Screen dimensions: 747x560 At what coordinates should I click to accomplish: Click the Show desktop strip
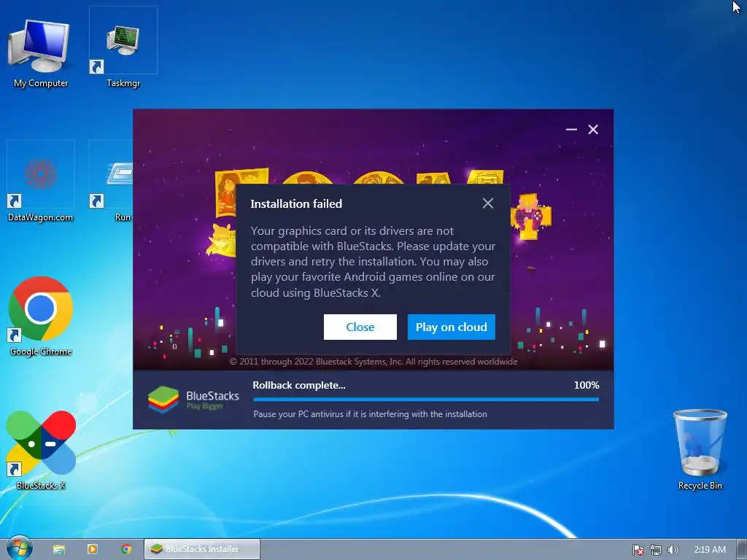click(742, 549)
